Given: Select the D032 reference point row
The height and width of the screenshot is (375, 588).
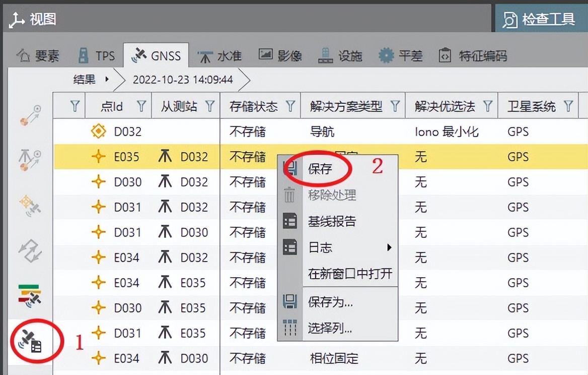Looking at the screenshot, I should 320,132.
